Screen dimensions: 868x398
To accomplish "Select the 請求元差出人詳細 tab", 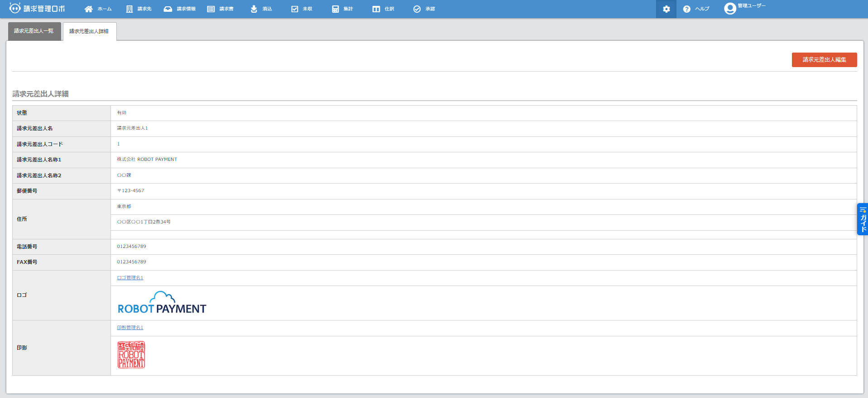I will (89, 31).
